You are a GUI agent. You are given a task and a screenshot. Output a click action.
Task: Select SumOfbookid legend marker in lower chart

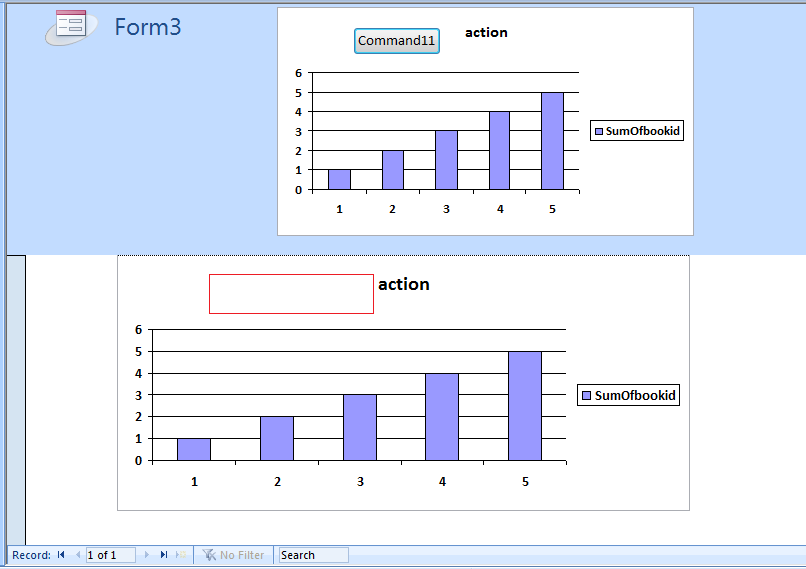[587, 396]
